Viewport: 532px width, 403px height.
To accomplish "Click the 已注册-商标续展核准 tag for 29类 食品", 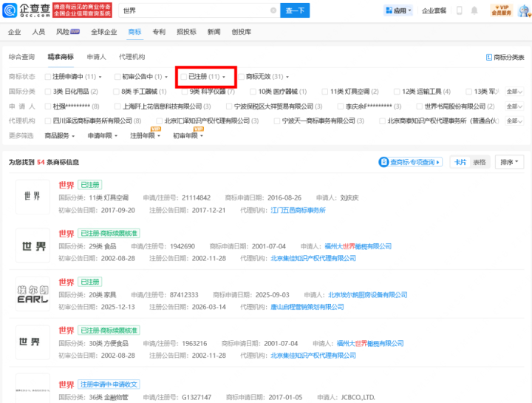I will (109, 234).
